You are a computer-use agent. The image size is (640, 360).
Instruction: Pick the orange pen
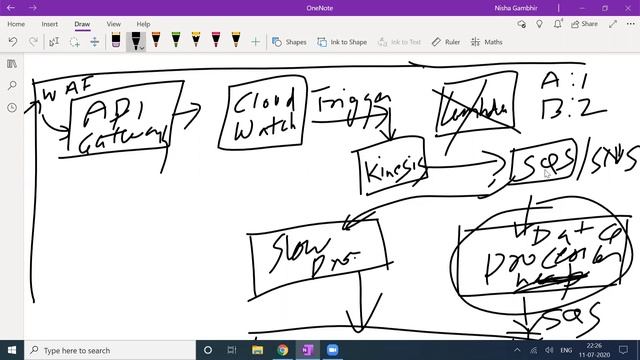[156, 40]
